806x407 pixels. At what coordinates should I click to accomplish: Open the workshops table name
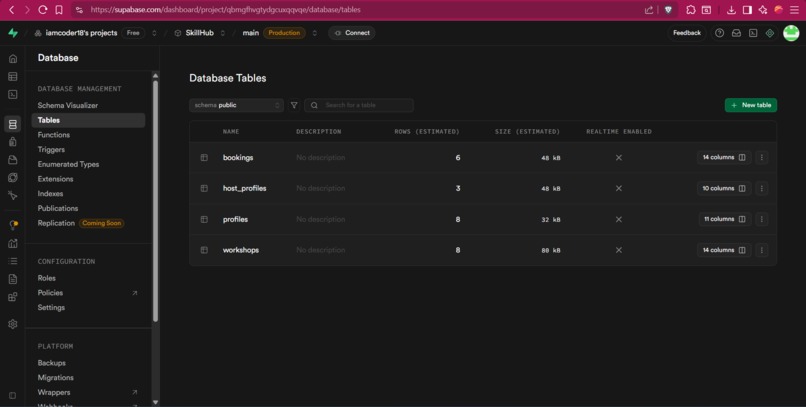coord(241,250)
